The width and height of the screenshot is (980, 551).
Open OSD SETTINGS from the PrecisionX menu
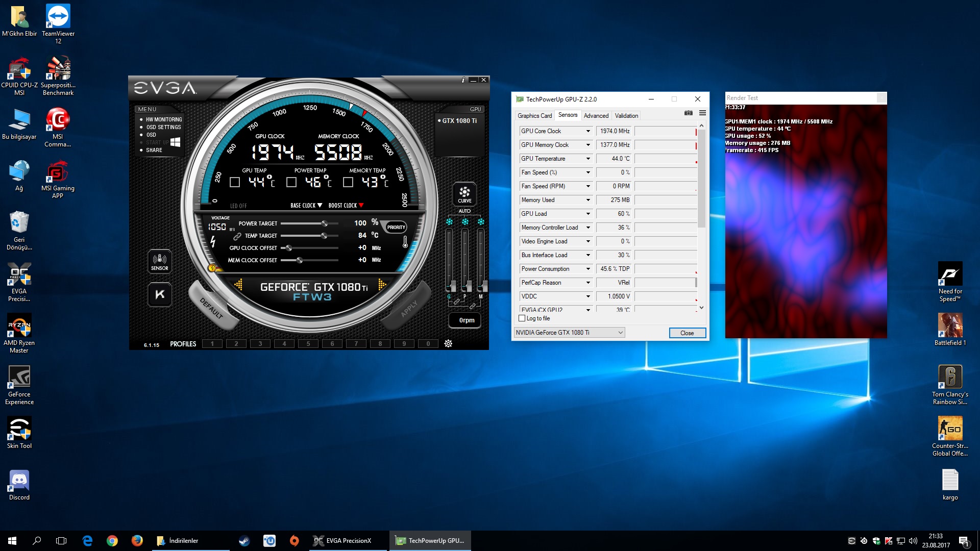[x=163, y=127]
